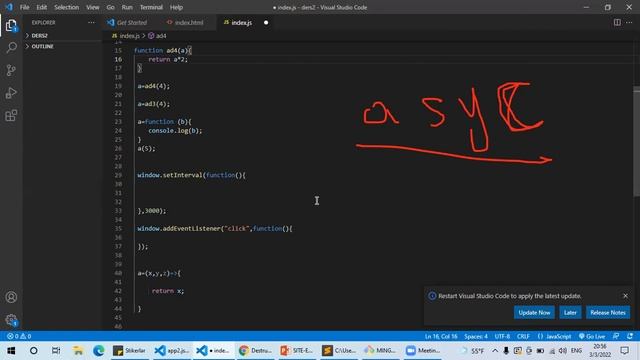Select the index.js editor tab
This screenshot has height=360, width=640.
(241, 22)
